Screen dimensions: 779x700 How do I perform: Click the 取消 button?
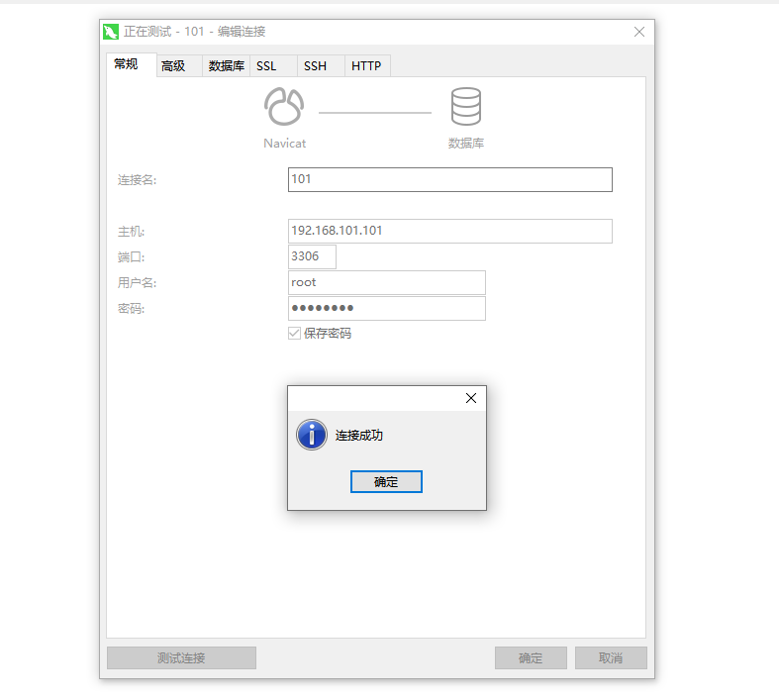pos(611,657)
